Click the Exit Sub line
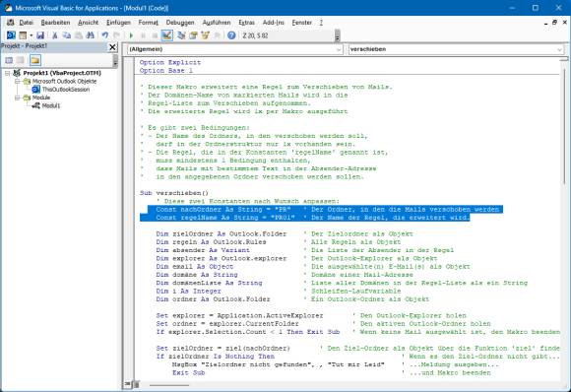 (189, 372)
